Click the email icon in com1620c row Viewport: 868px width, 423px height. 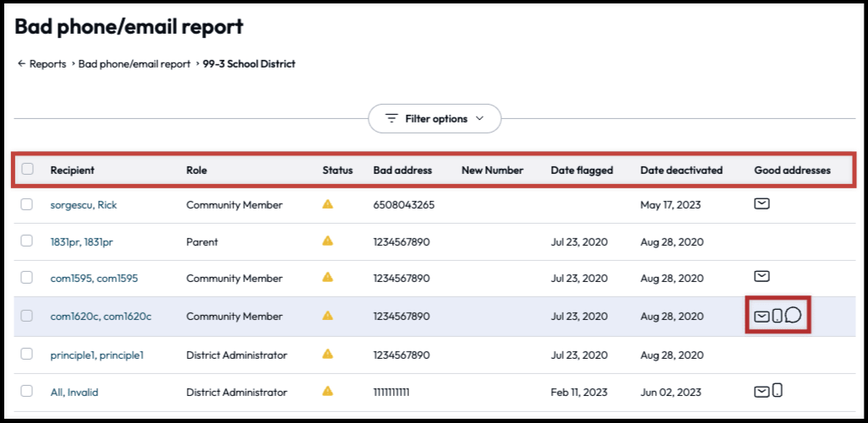coord(762,316)
